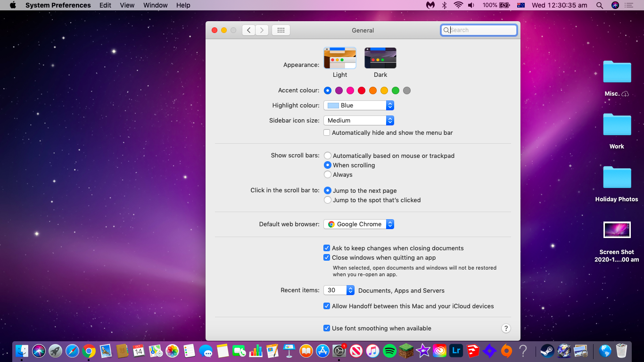Click the Search field in preferences
Screen dimensions: 644x362
click(481, 30)
